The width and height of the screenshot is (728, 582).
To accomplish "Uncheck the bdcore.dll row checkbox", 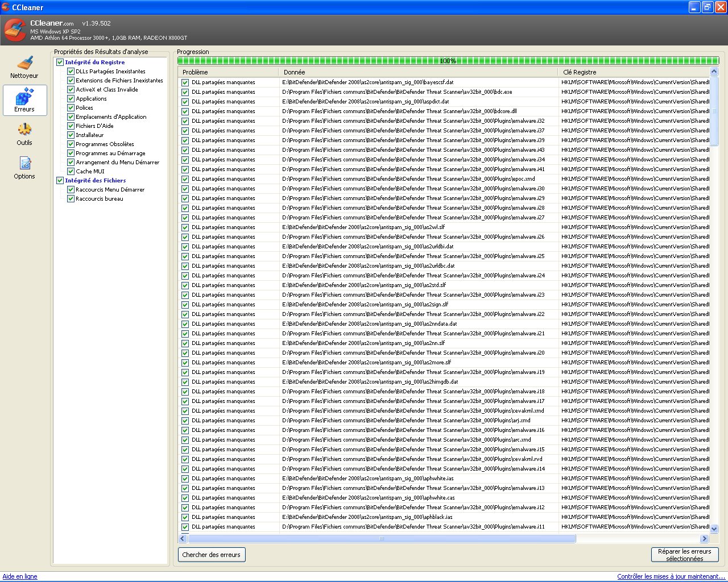I will pyautogui.click(x=185, y=111).
